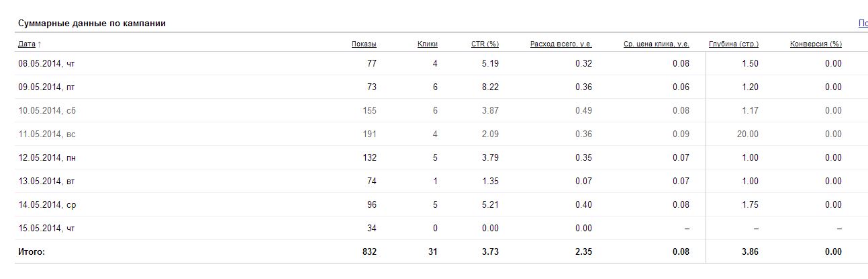Sort by Расход всего, у.е. header

561,44
